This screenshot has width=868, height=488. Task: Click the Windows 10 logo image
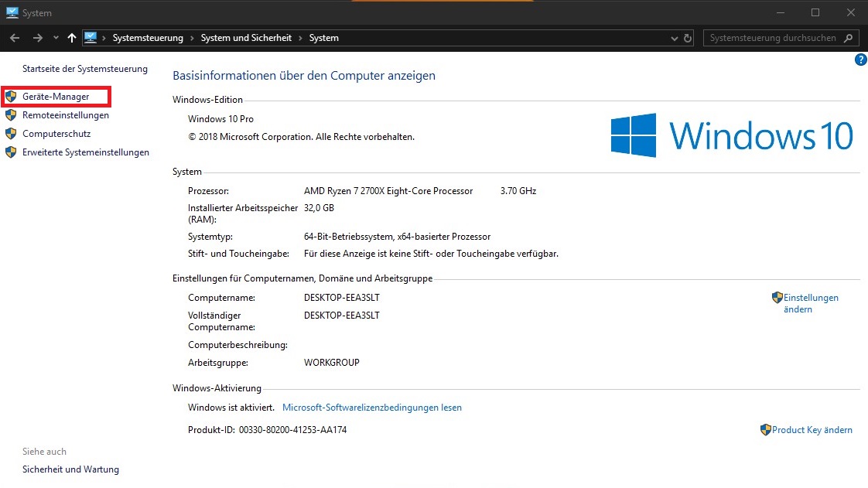pyautogui.click(x=732, y=135)
